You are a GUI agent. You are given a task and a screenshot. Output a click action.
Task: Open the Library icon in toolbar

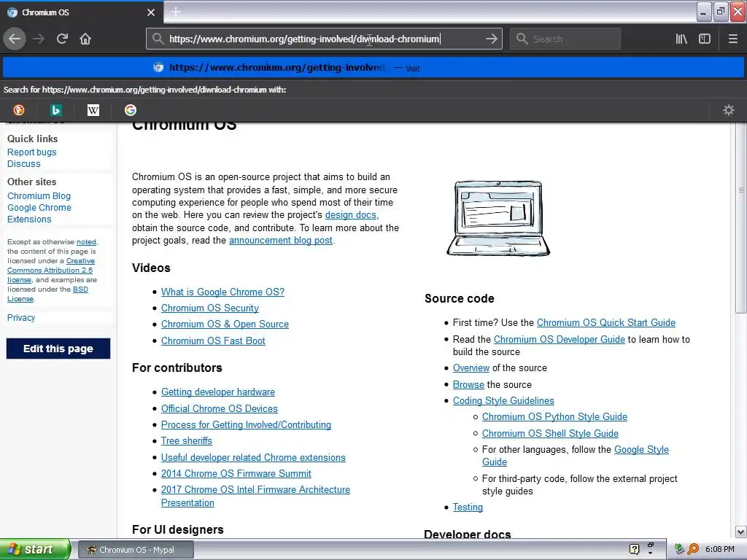[x=681, y=39]
